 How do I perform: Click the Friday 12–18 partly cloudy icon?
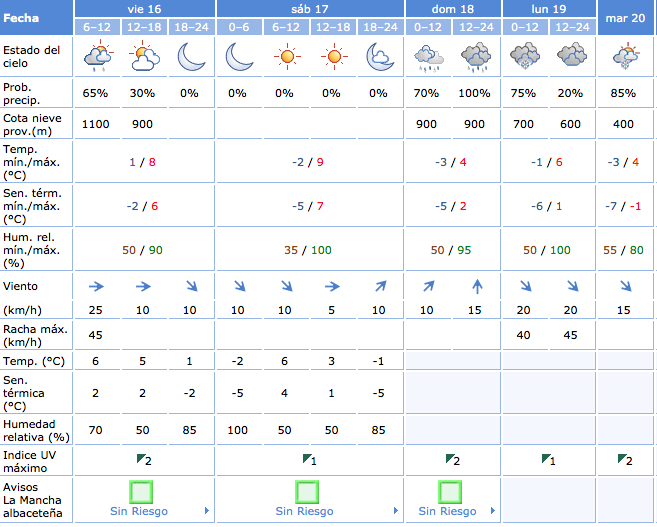144,57
